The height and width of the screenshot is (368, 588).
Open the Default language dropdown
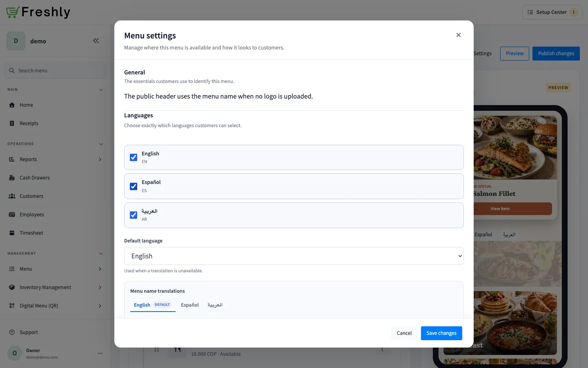coord(294,256)
